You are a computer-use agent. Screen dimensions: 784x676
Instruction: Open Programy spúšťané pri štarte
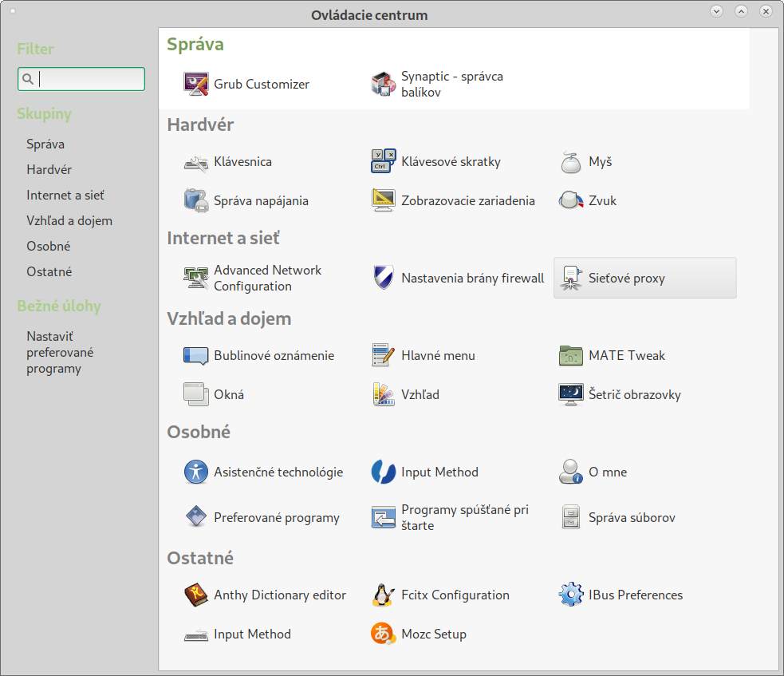coord(464,518)
